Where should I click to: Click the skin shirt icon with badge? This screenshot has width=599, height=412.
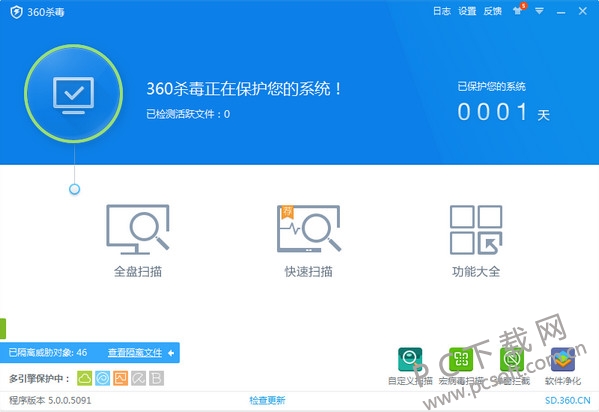[519, 10]
